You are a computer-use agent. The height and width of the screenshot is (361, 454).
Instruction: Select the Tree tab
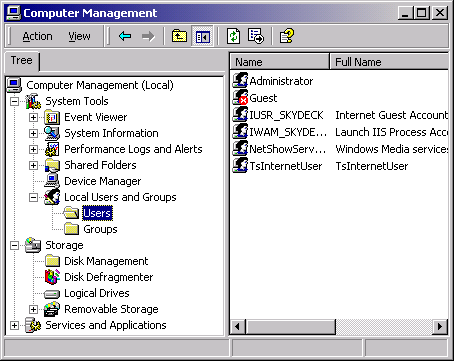[22, 61]
